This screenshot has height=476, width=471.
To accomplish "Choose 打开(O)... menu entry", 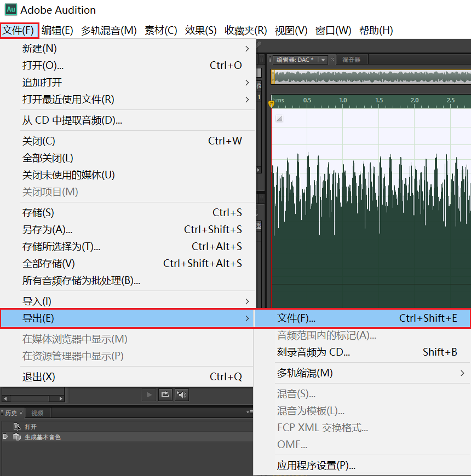I will coord(128,65).
